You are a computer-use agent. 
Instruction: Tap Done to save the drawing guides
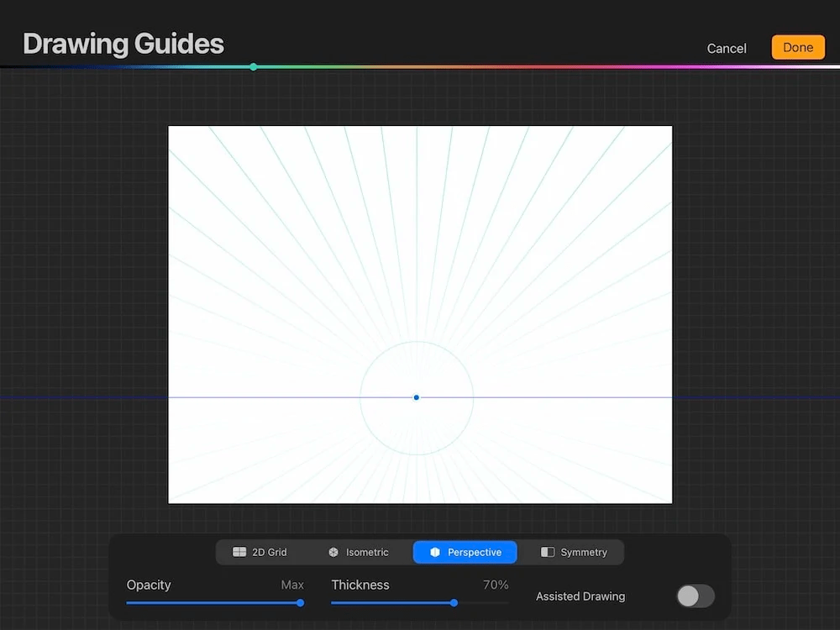tap(797, 47)
